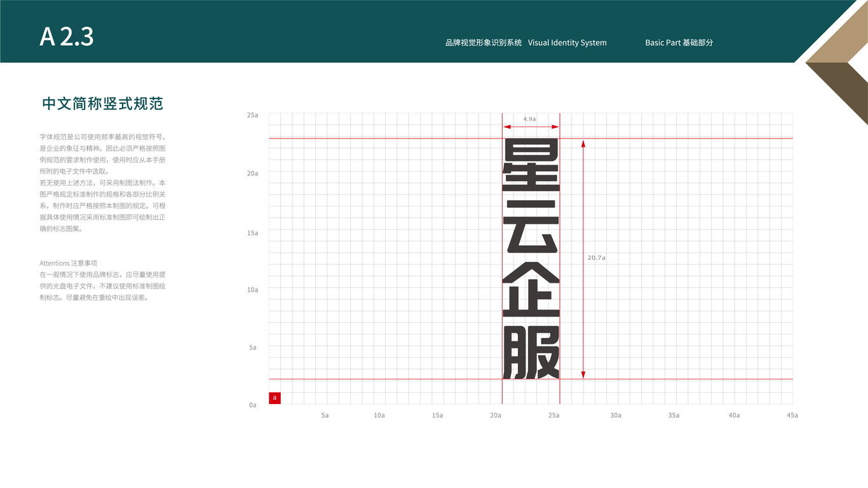Click the "4.9a" width dimension label

point(529,119)
